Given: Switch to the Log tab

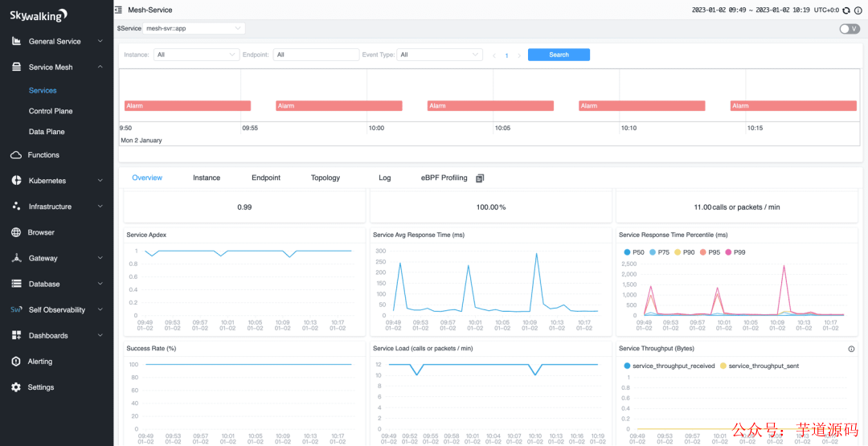Looking at the screenshot, I should (x=385, y=178).
